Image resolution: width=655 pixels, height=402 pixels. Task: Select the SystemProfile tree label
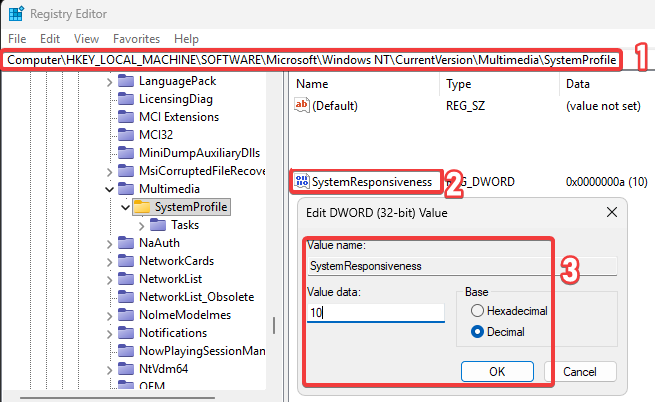pos(191,206)
